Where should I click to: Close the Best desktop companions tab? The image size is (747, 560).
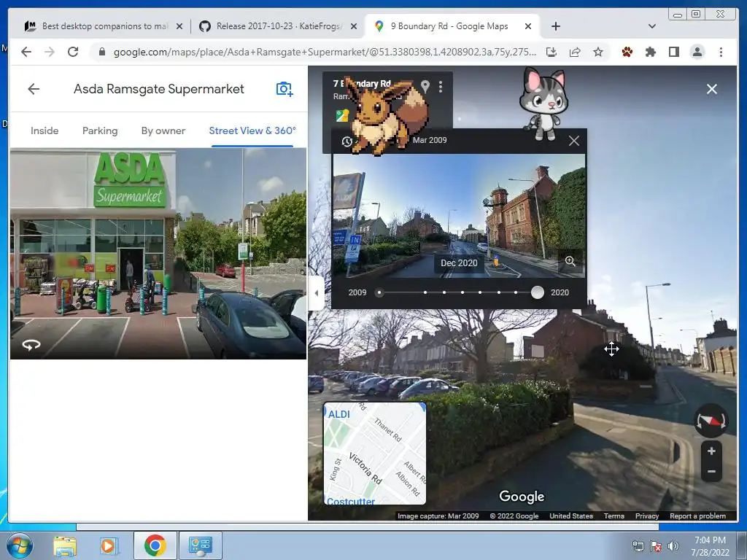coord(179,26)
